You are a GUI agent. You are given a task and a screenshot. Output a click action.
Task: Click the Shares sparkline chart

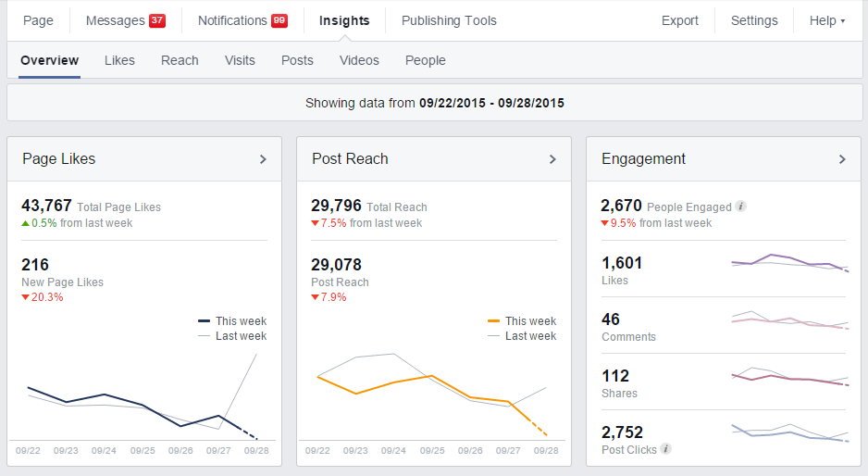(x=789, y=377)
